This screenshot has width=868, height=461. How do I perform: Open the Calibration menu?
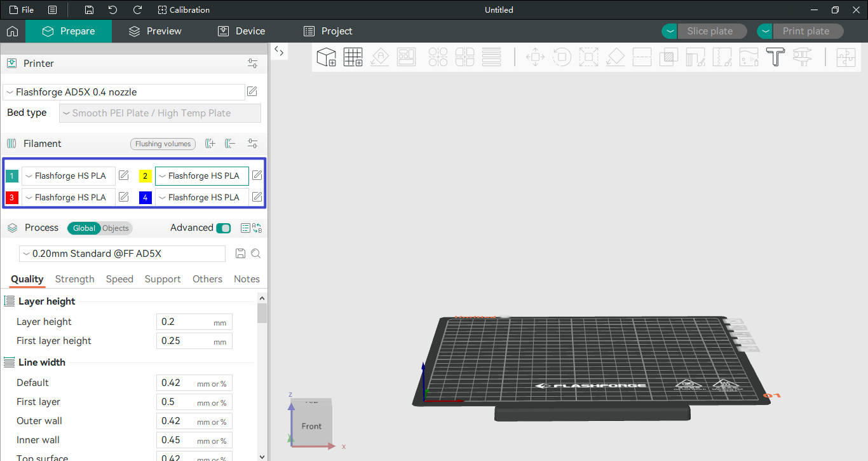tap(184, 10)
